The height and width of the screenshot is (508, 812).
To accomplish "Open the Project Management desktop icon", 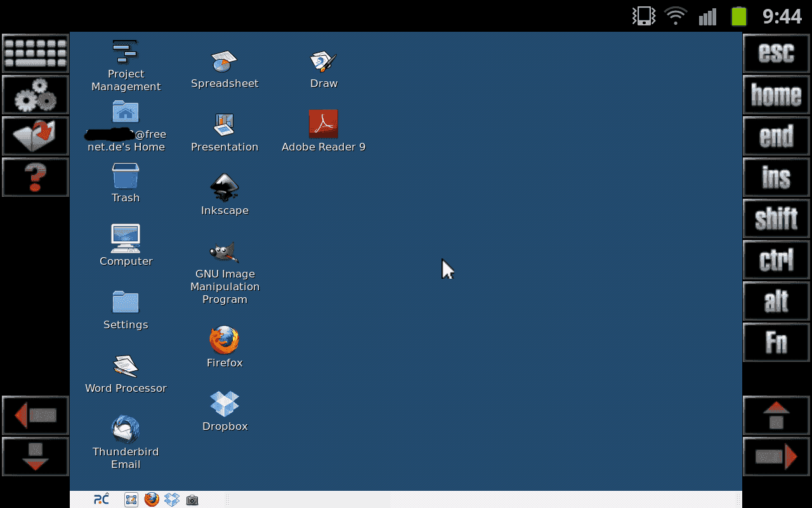I will click(126, 52).
